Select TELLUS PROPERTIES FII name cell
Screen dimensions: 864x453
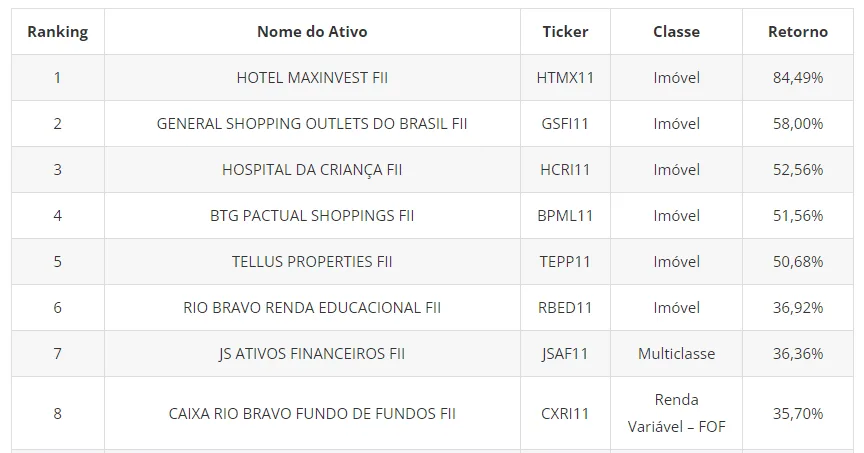[312, 261]
